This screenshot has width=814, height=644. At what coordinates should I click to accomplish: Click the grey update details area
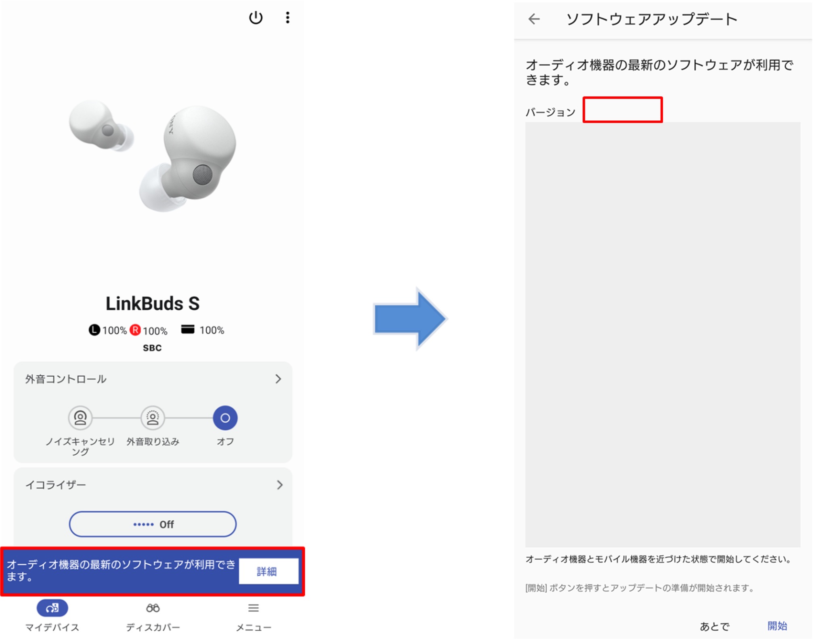(663, 334)
